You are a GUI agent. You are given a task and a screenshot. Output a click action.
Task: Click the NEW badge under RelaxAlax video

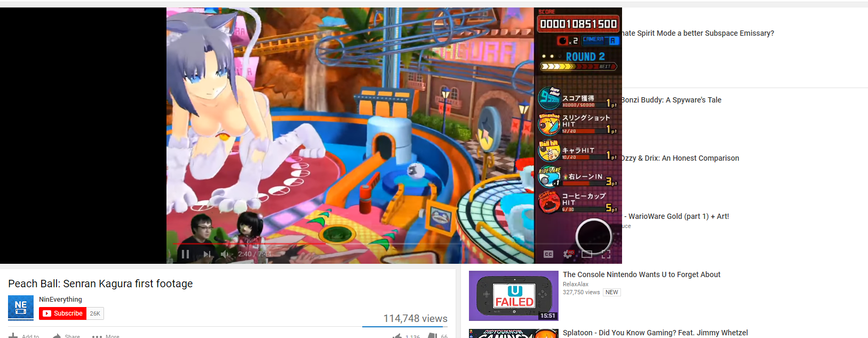612,292
